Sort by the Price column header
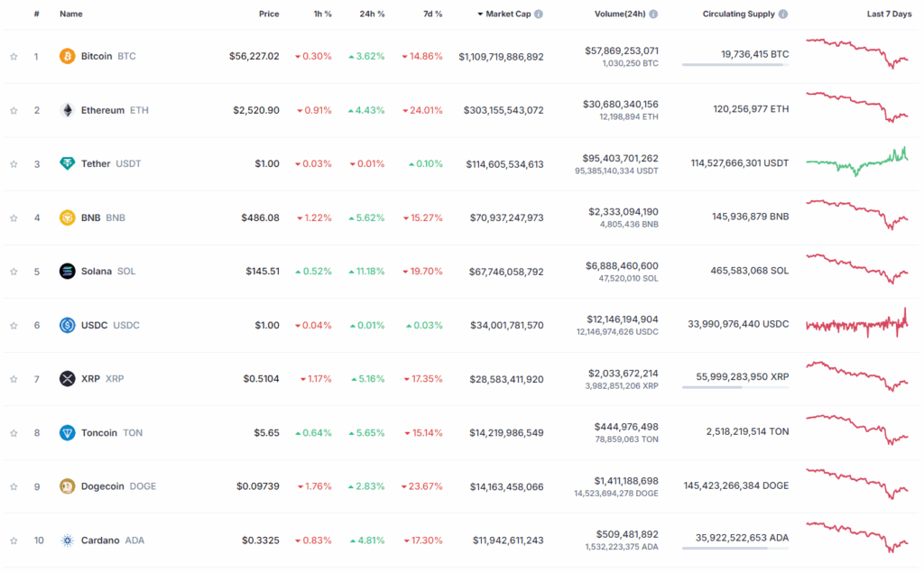Viewport: 924px width, 573px height. [269, 14]
